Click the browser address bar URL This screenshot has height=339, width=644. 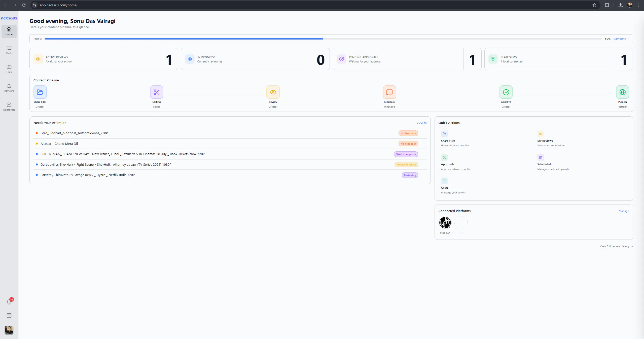(x=58, y=5)
